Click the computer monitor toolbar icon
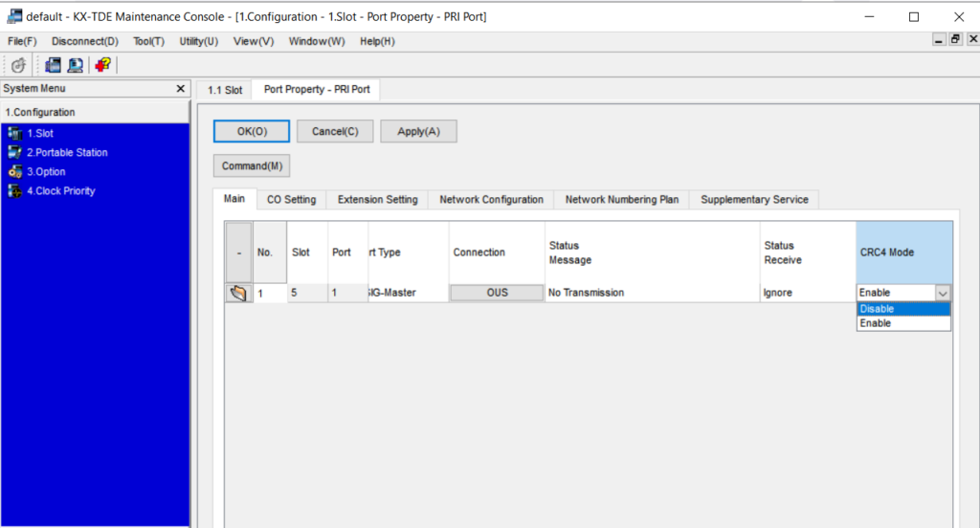The width and height of the screenshot is (980, 528). point(75,65)
